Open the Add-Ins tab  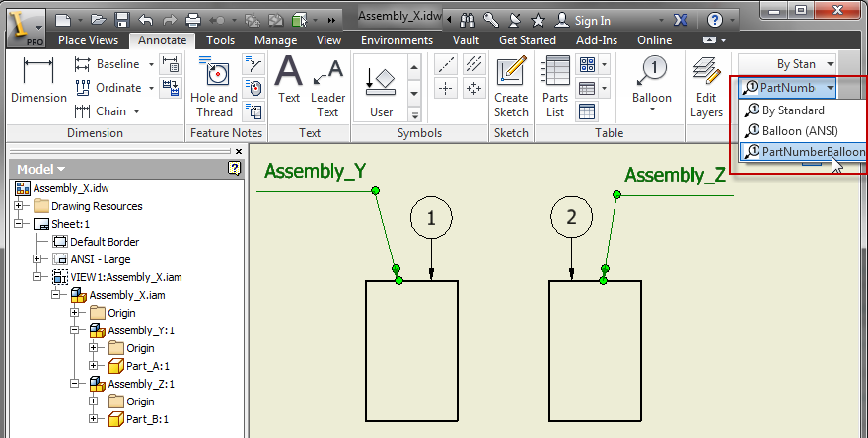pyautogui.click(x=597, y=40)
